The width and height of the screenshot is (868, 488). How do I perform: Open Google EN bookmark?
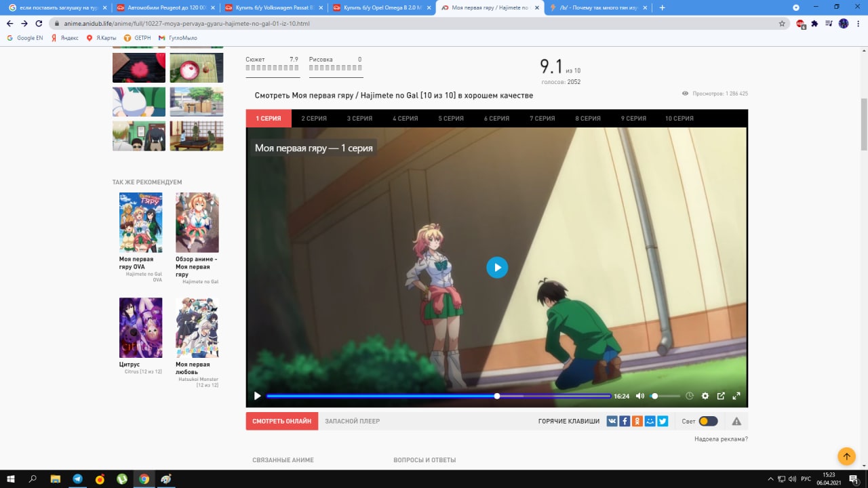[24, 38]
